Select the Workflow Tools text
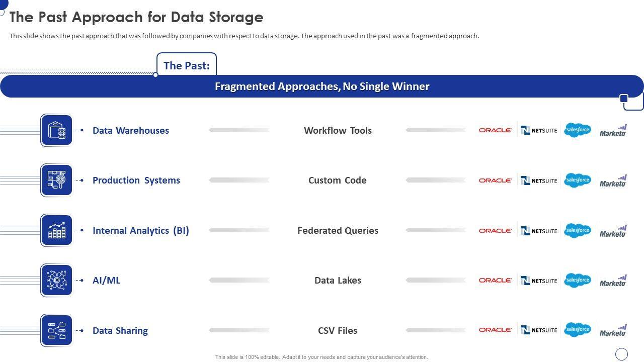The image size is (644, 362). 338,130
